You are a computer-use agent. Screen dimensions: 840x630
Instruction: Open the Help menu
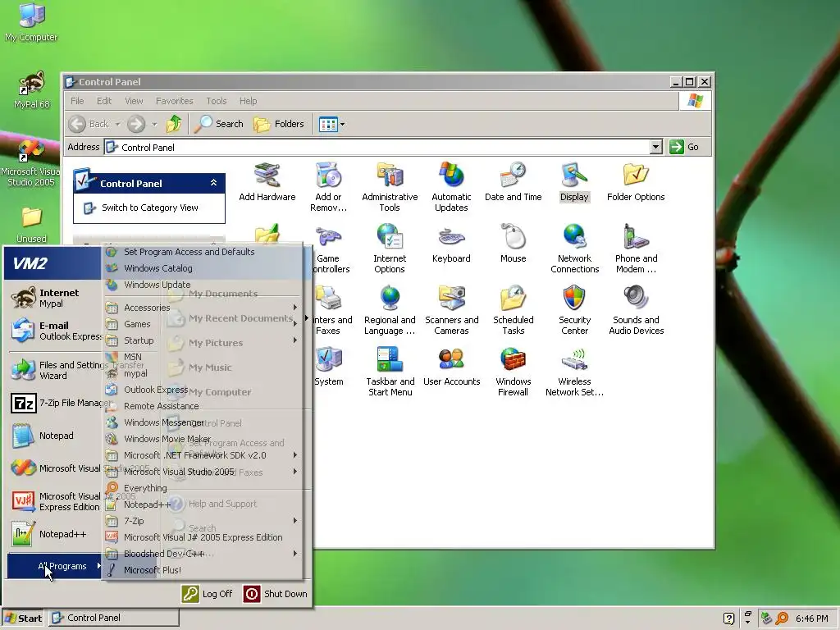click(248, 101)
